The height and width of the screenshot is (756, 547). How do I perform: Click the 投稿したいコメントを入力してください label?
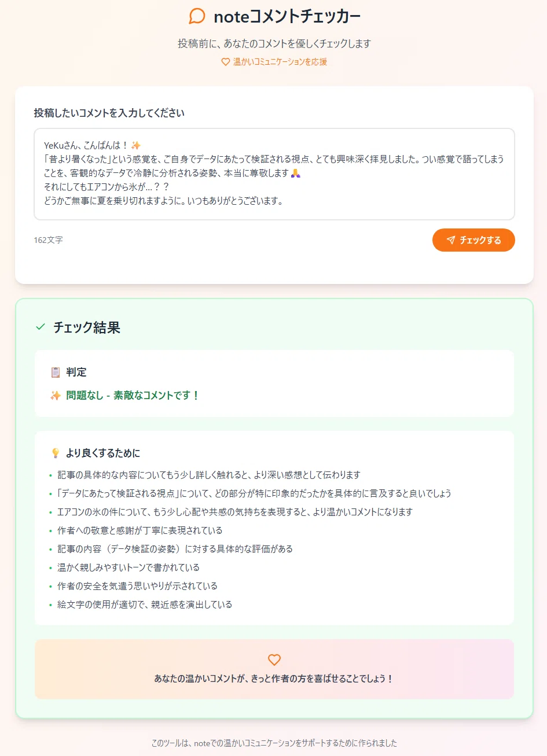(109, 113)
